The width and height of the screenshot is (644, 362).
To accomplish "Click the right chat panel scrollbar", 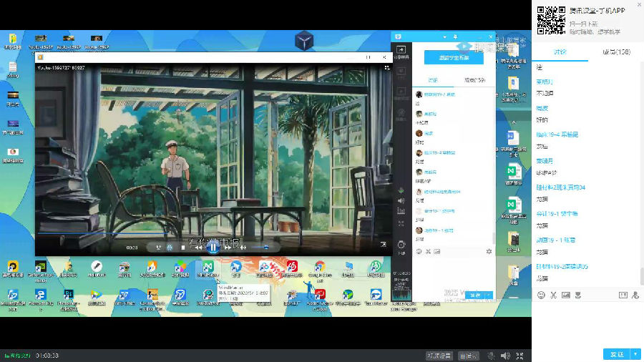I will (642, 275).
